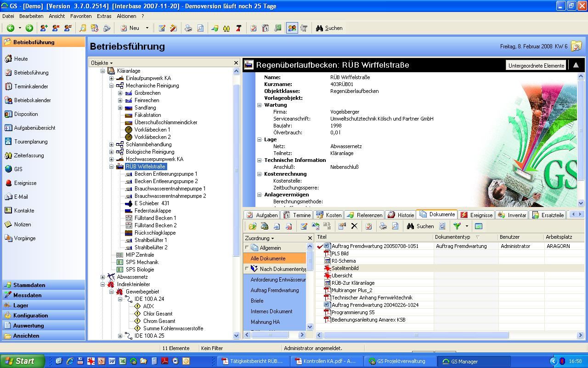Viewport: 588px width, 368px height.
Task: Collapse the RÜB Wirffelstraße tree node
Action: pyautogui.click(x=111, y=167)
